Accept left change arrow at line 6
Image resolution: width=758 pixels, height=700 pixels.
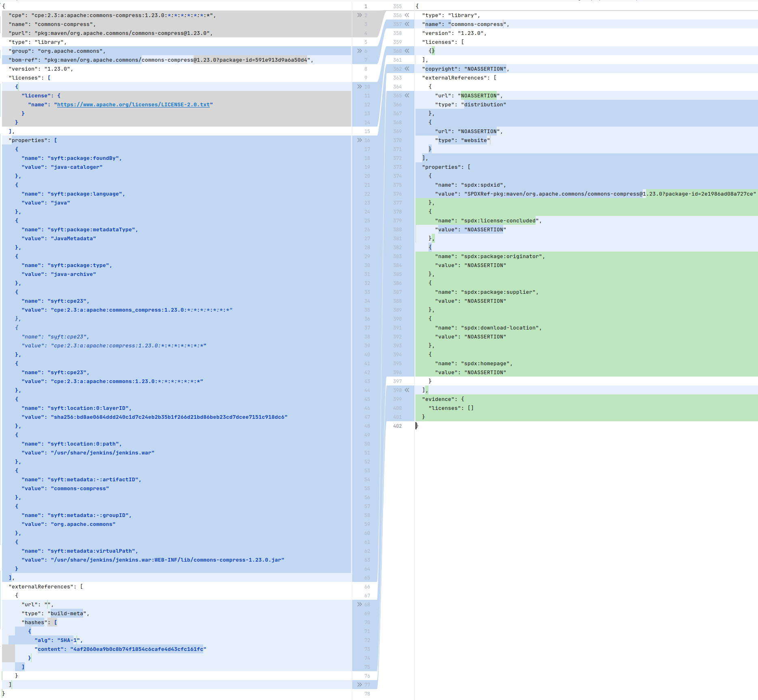click(x=359, y=51)
